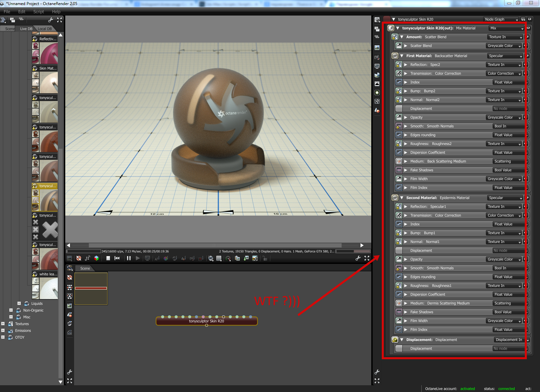Maximize the node graph editor panel
This screenshot has width=540, height=392.
(x=70, y=381)
